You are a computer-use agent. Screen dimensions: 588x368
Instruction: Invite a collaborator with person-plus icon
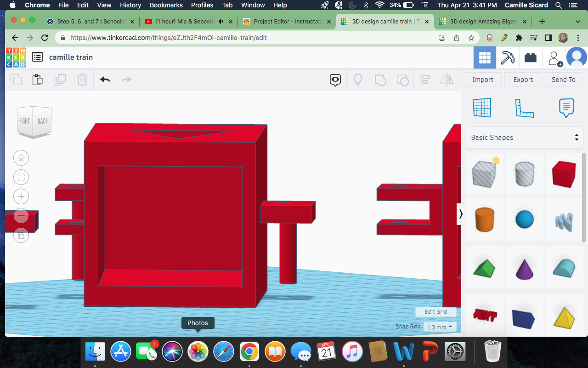555,58
